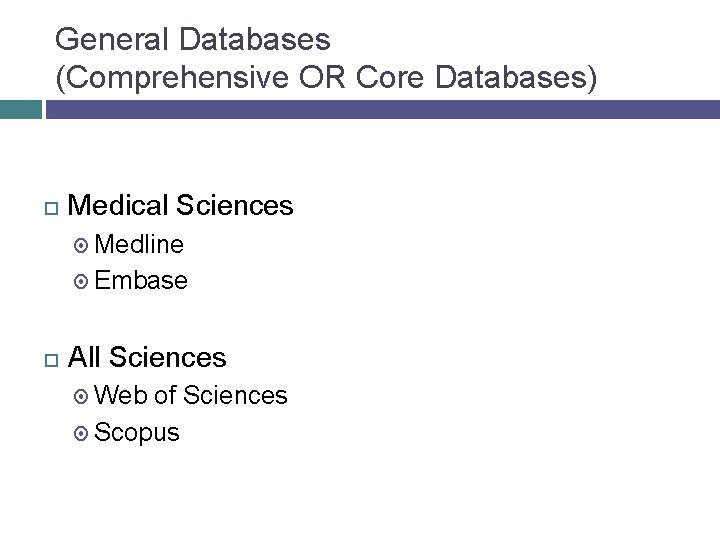The width and height of the screenshot is (720, 540).
Task: Click the circular bullet before Web of Sciences
Action: 83,396
